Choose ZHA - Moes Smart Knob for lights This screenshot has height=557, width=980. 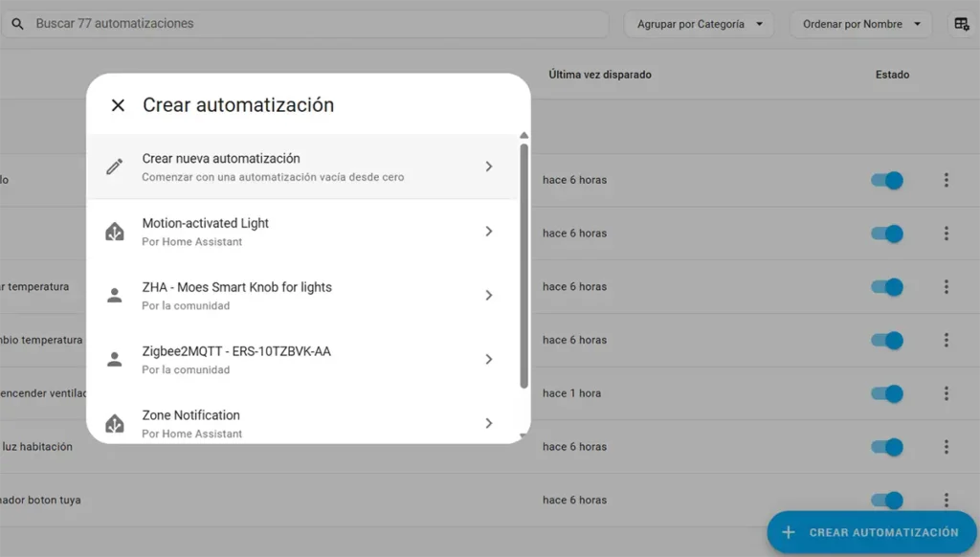(x=287, y=296)
